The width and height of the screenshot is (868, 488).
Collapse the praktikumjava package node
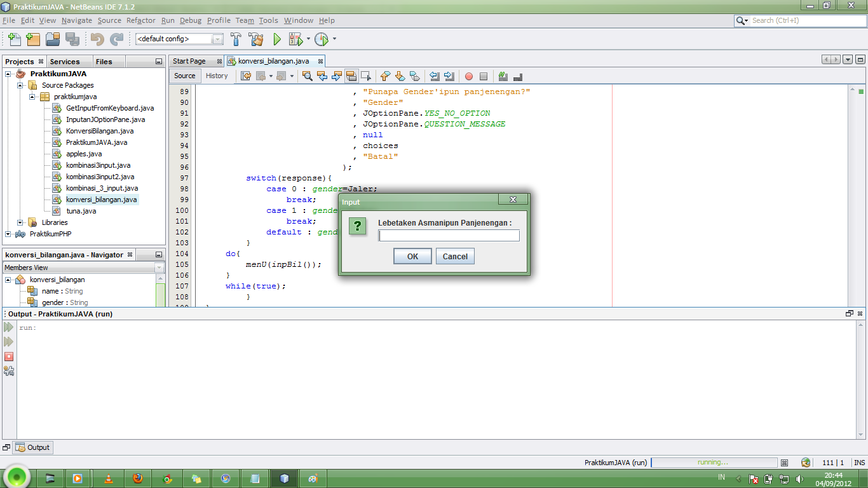[x=32, y=97]
